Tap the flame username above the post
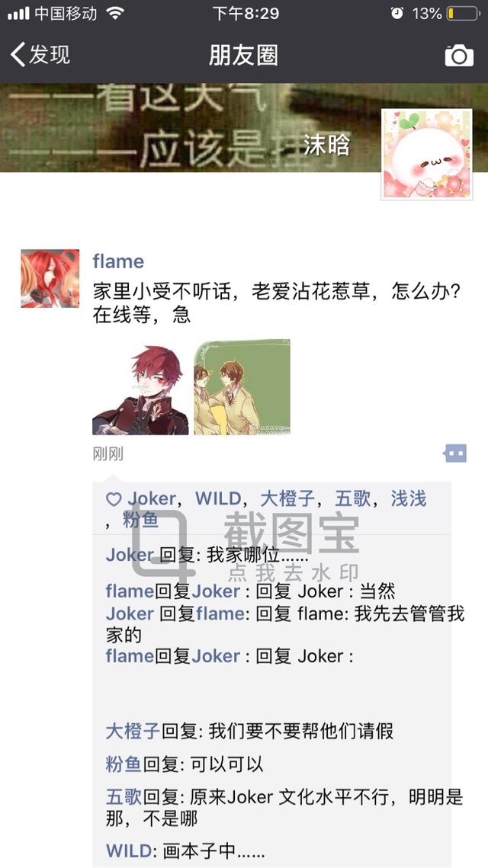The width and height of the screenshot is (488, 868). [x=118, y=261]
